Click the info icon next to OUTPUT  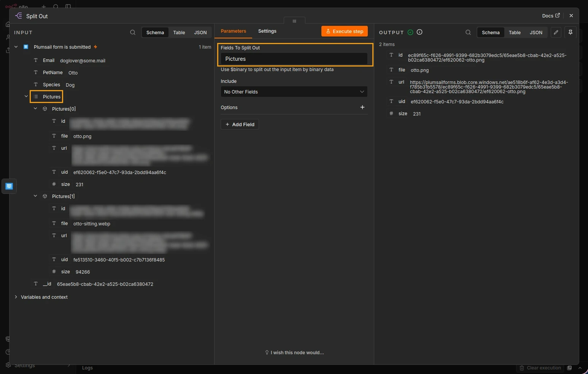click(420, 32)
